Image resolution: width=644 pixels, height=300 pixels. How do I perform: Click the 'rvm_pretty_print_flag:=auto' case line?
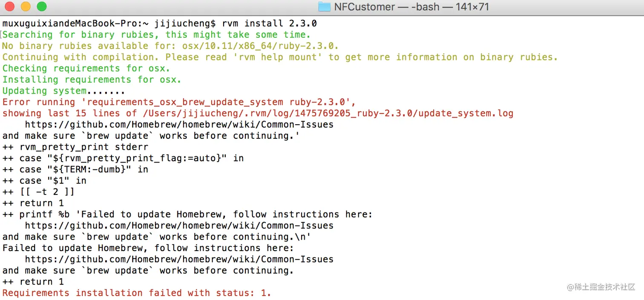[123, 158]
